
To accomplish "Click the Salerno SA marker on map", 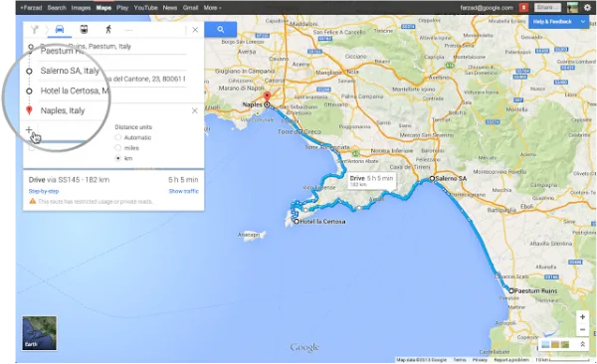I will pyautogui.click(x=432, y=178).
